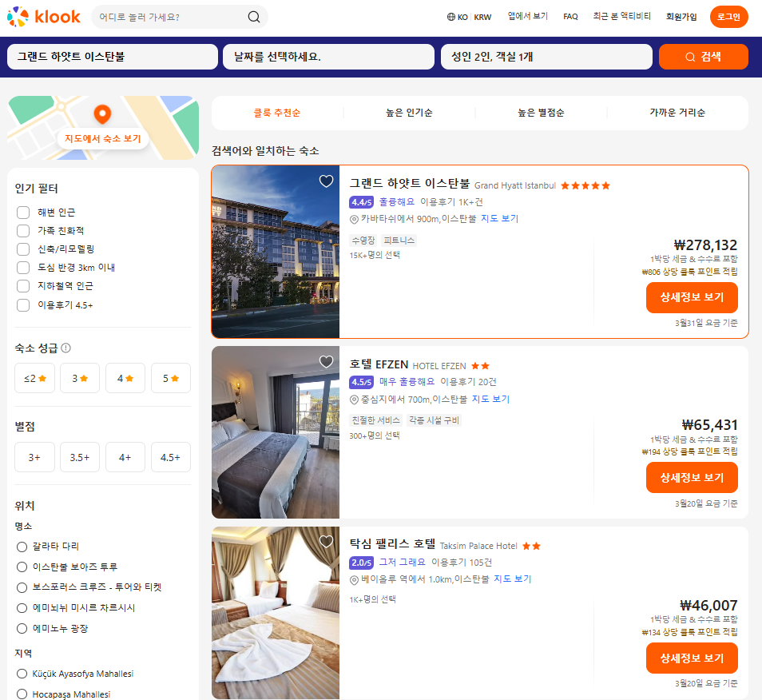
Task: Check the 해변 인근 filter
Action: pyautogui.click(x=23, y=213)
